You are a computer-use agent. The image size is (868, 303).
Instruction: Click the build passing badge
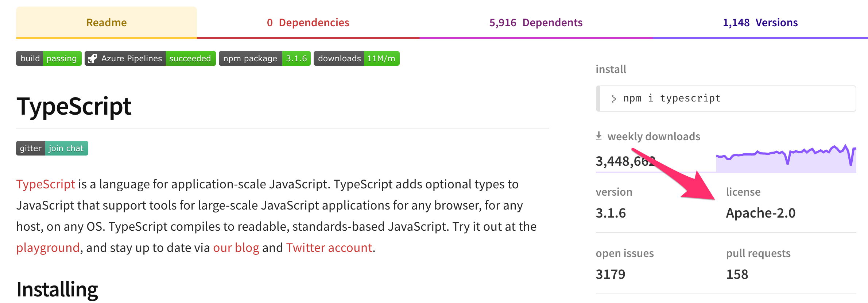tap(49, 58)
